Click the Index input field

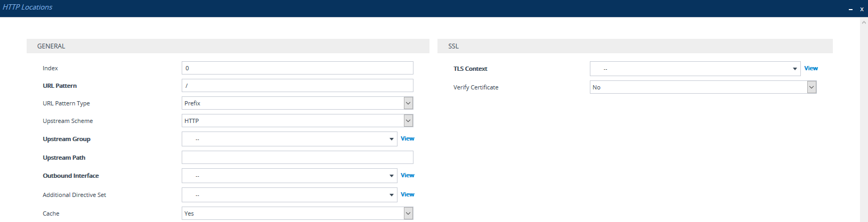pyautogui.click(x=297, y=68)
